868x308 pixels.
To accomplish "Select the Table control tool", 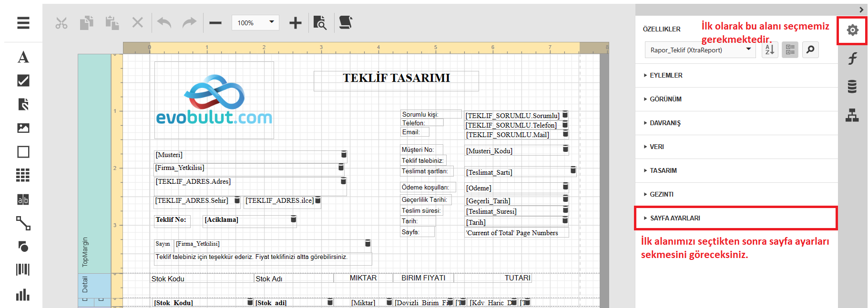I will tap(23, 175).
